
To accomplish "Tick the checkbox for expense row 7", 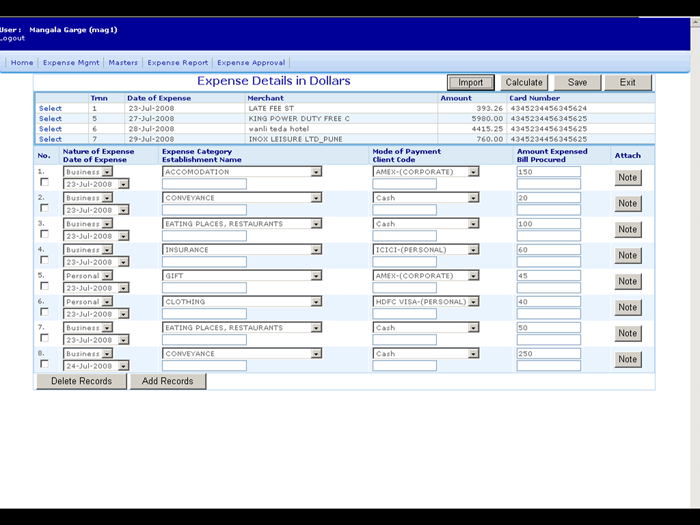I will [44, 338].
